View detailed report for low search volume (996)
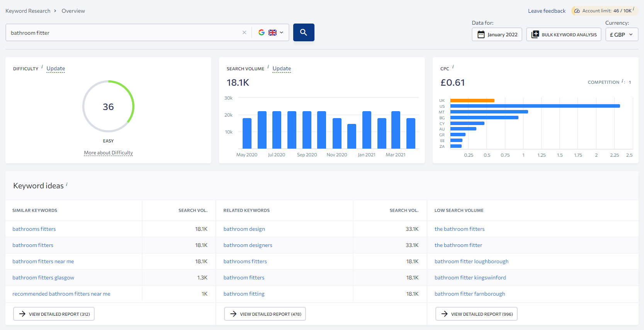 tap(476, 314)
